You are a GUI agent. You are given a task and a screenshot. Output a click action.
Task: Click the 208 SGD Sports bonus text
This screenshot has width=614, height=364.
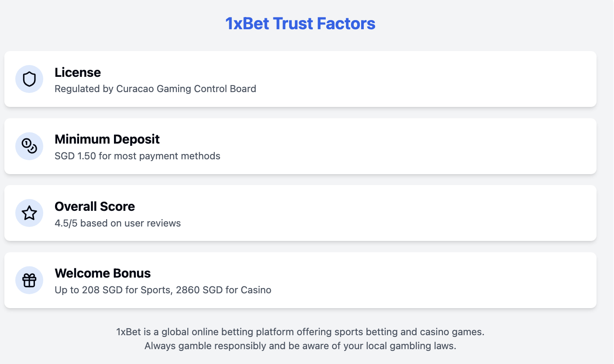click(162, 290)
